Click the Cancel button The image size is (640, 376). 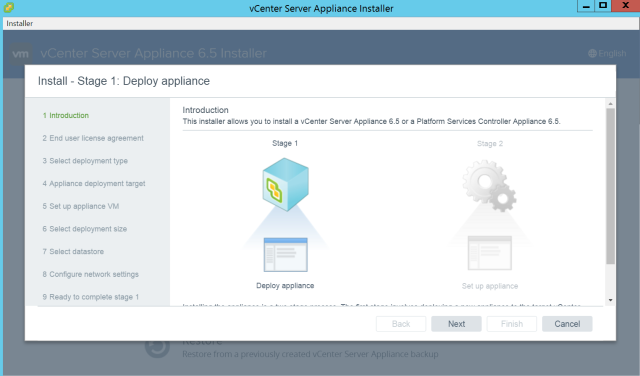tap(567, 324)
